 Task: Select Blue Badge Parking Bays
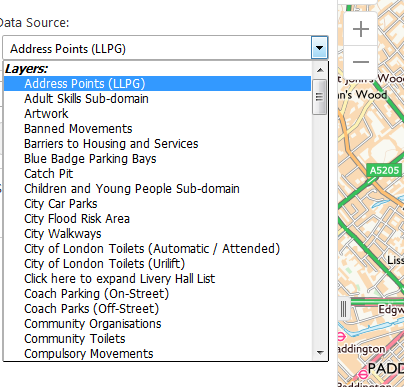[x=157, y=159]
